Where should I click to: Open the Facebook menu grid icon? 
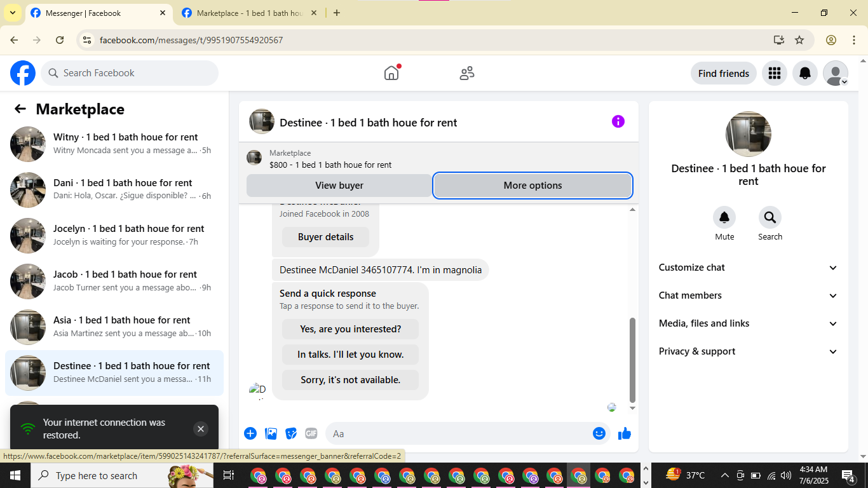774,73
